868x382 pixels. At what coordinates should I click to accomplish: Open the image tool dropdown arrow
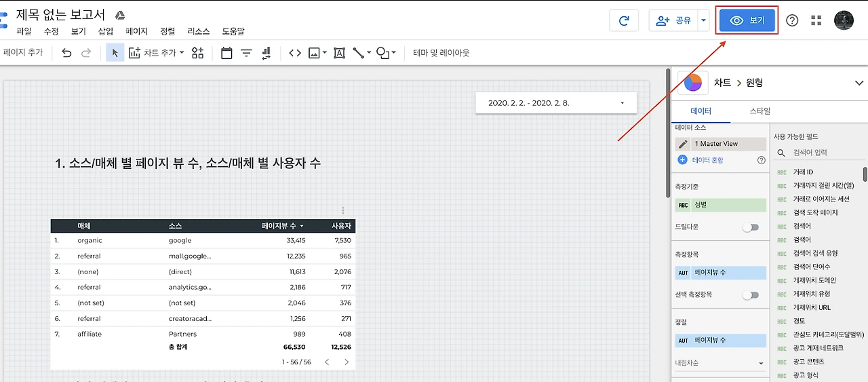pyautogui.click(x=325, y=53)
